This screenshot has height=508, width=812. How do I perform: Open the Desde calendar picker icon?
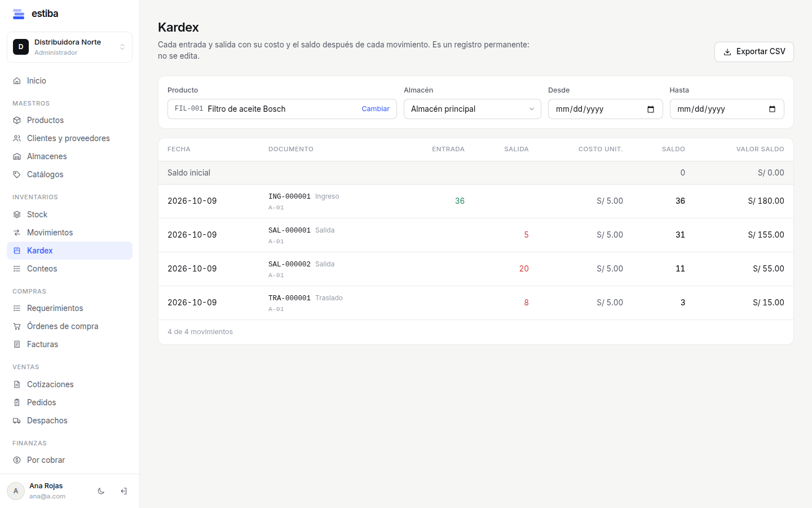pyautogui.click(x=651, y=109)
